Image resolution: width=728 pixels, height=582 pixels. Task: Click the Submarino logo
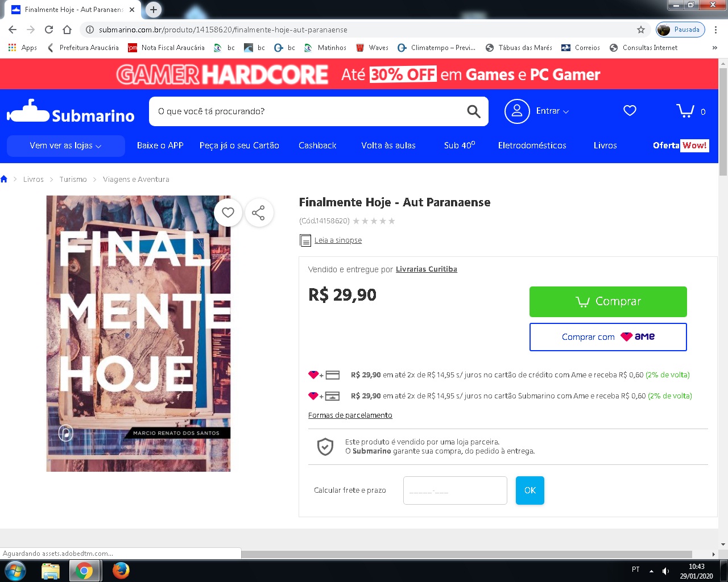(71, 111)
